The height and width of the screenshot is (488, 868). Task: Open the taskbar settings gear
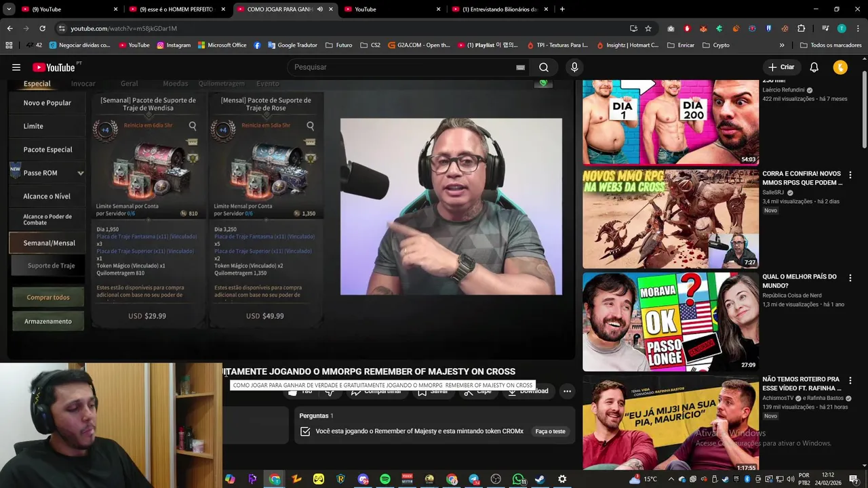click(x=562, y=479)
